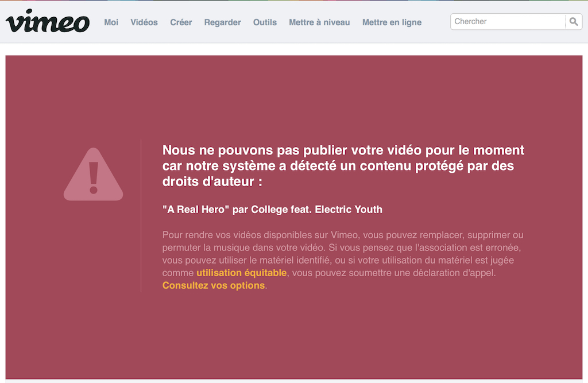The image size is (588, 383).
Task: Select Créer in the navigation bar
Action: (x=181, y=22)
